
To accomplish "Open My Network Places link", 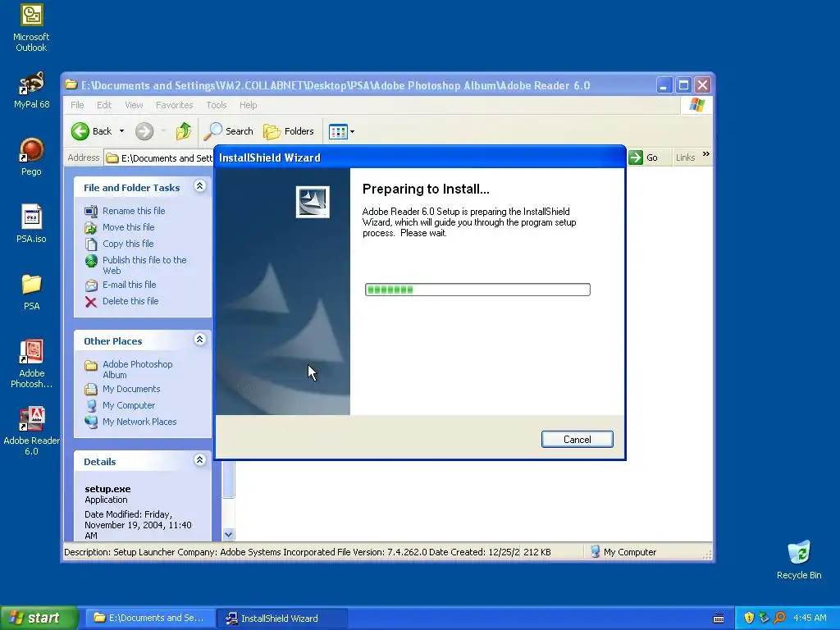I will [x=139, y=422].
